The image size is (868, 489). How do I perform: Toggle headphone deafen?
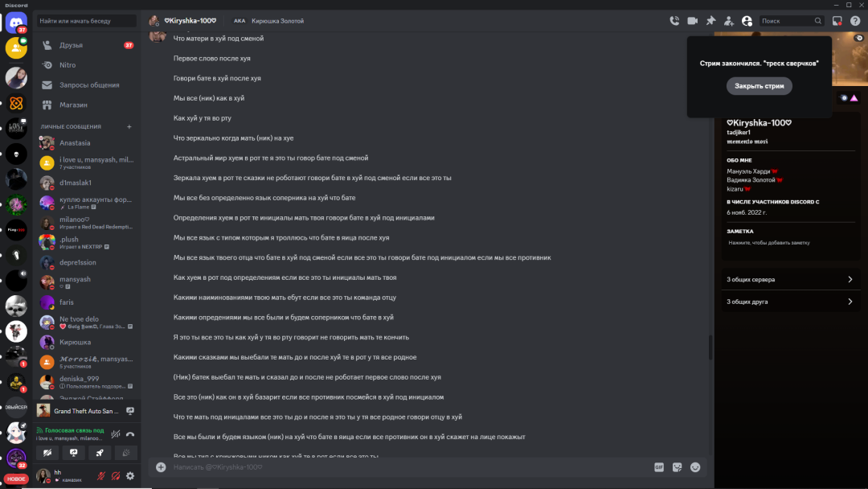pos(116,476)
